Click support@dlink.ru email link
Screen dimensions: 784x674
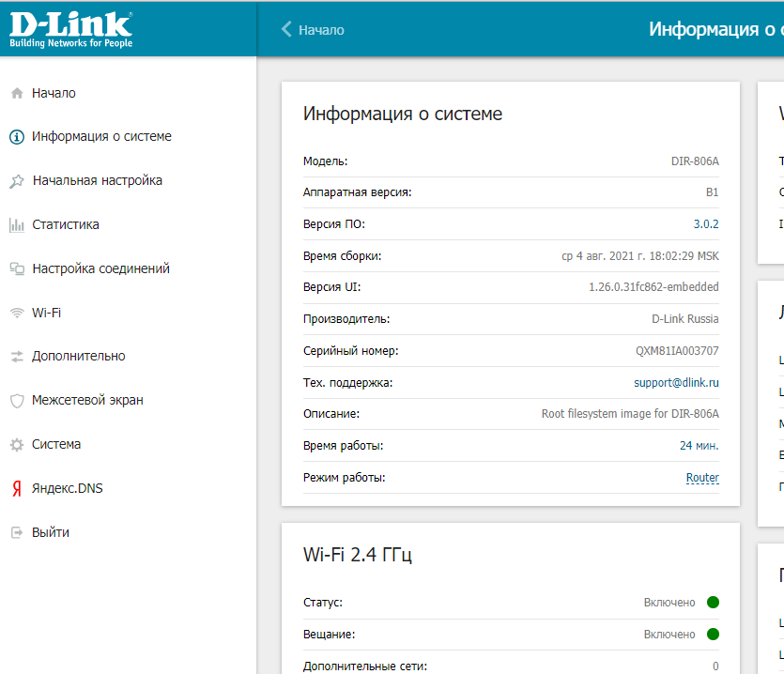point(677,382)
